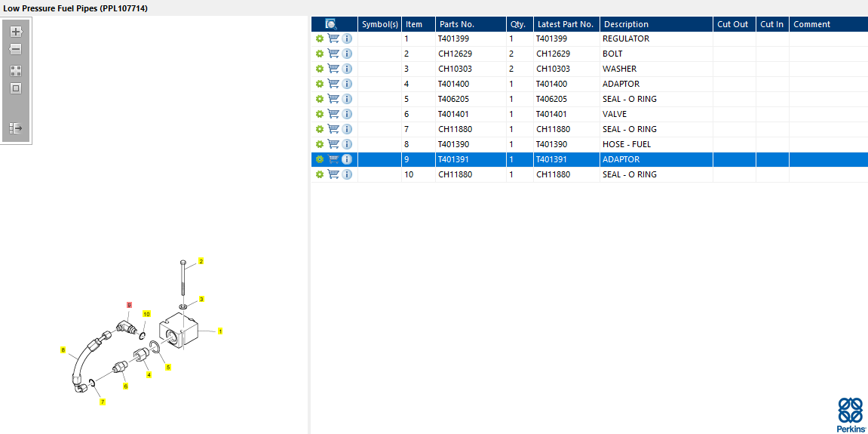The height and width of the screenshot is (434, 868).
Task: Click the Comment column header
Action: 828,24
